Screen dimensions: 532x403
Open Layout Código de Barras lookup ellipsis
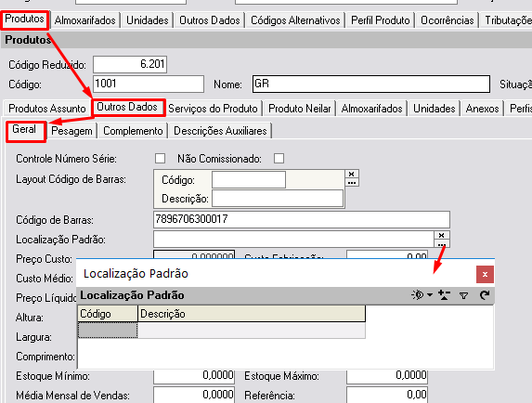[x=352, y=182]
